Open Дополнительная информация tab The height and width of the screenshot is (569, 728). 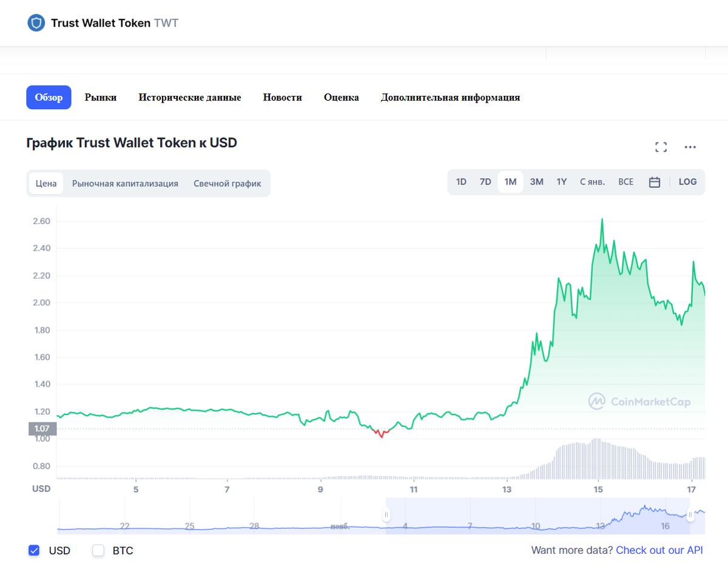pos(450,97)
